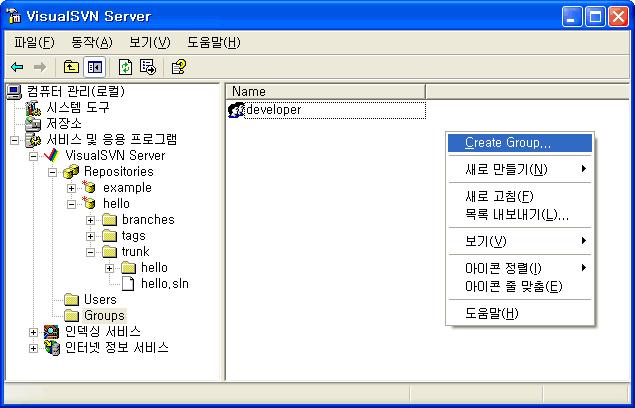
Task: Collapse the trunk folder node
Action: [x=91, y=252]
